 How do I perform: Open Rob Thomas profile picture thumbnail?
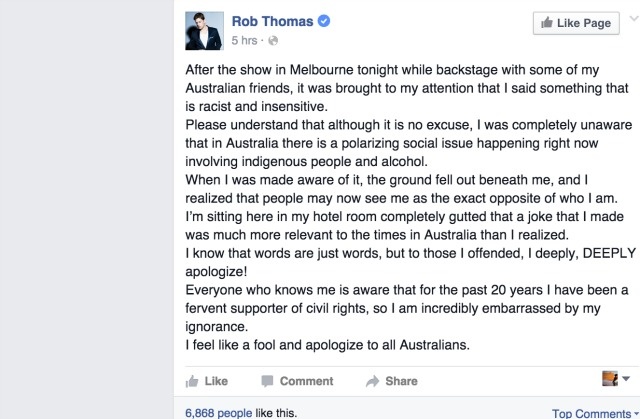pyautogui.click(x=204, y=30)
